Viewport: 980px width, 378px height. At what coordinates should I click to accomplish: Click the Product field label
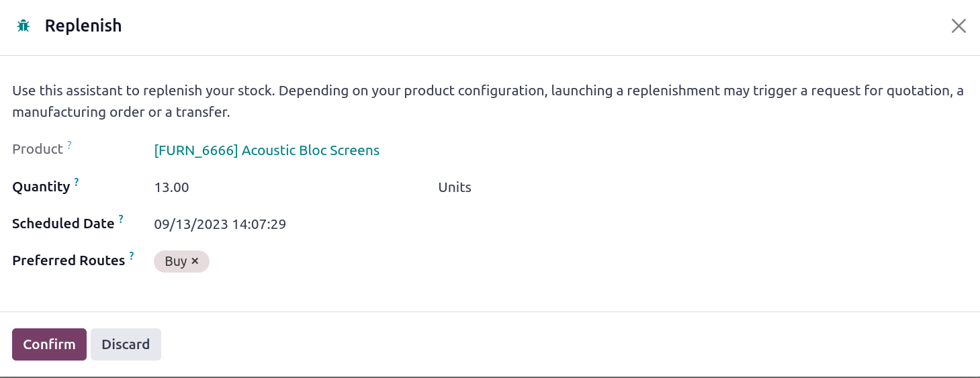[x=38, y=149]
